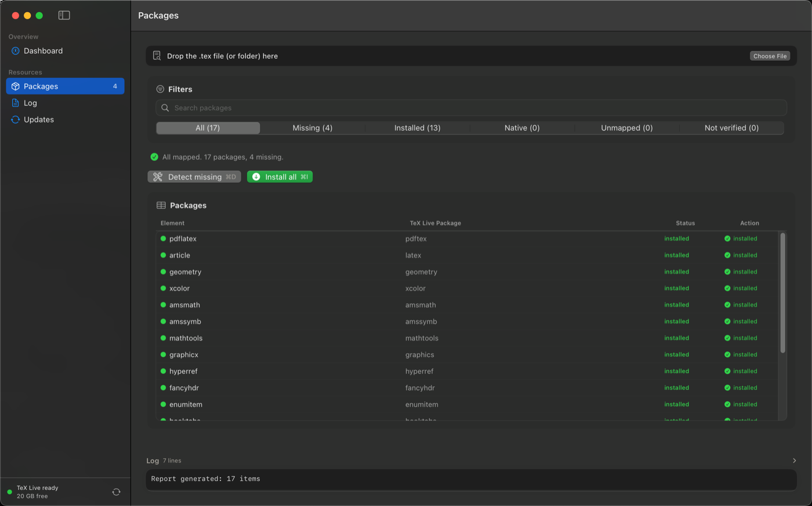
Task: Click the graphics TeX Live package cell
Action: point(419,355)
